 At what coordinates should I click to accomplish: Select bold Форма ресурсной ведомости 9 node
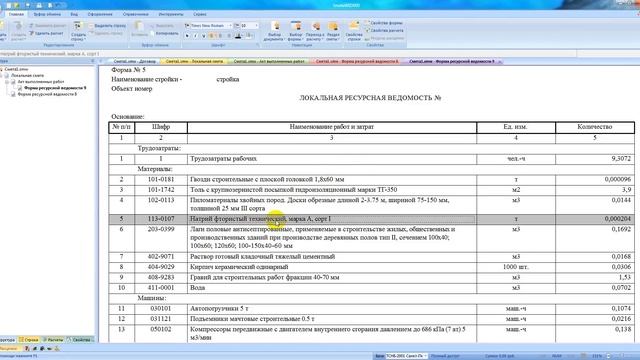click(x=55, y=88)
